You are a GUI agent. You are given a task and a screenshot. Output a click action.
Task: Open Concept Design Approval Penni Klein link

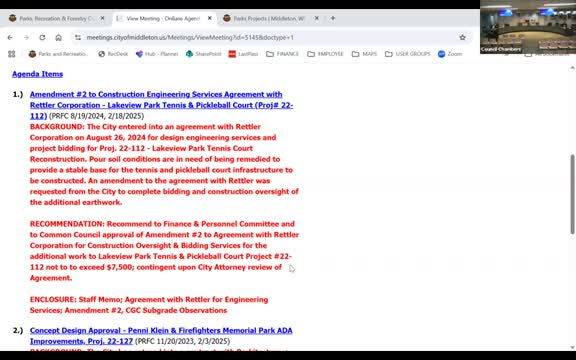pos(161,336)
